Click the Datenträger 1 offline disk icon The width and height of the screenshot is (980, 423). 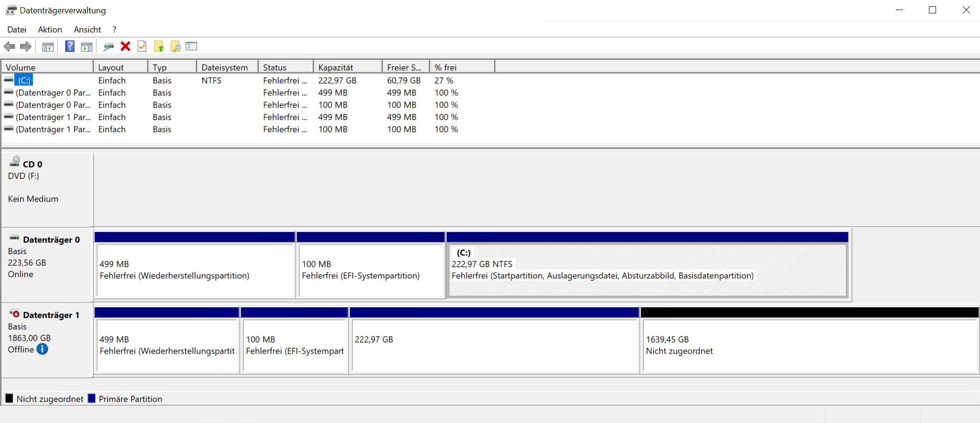click(15, 313)
